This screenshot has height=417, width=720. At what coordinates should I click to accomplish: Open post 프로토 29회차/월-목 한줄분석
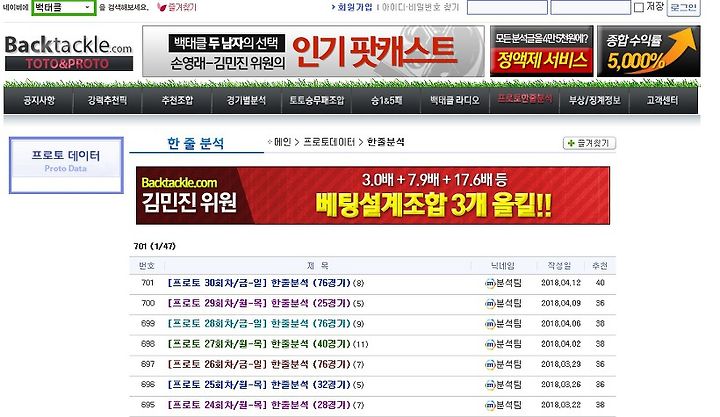(x=259, y=303)
